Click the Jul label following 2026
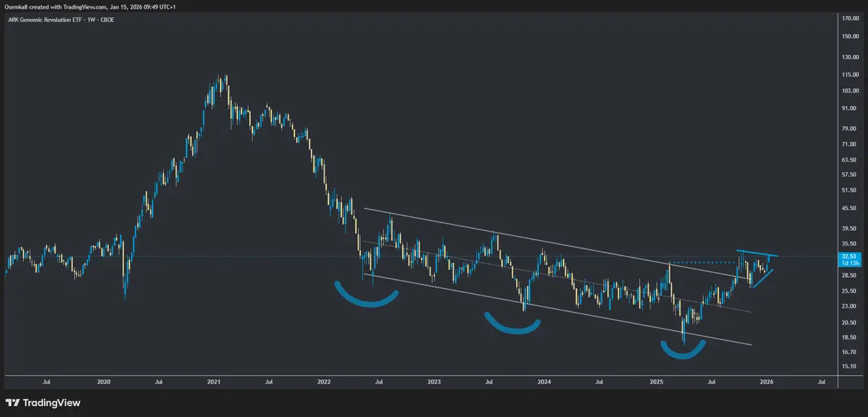The height and width of the screenshot is (417, 868). pos(820,381)
